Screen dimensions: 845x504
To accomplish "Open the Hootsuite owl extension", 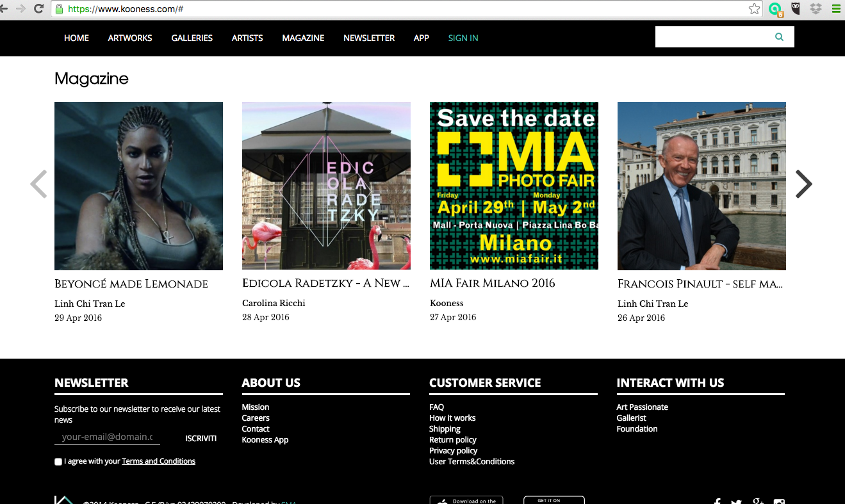I will coord(796,9).
